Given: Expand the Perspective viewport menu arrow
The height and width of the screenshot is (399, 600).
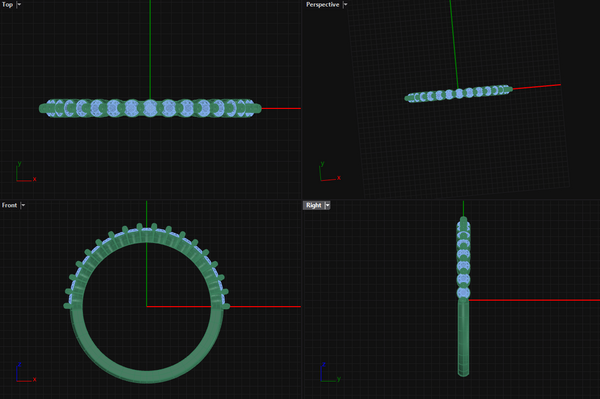Looking at the screenshot, I should [345, 5].
